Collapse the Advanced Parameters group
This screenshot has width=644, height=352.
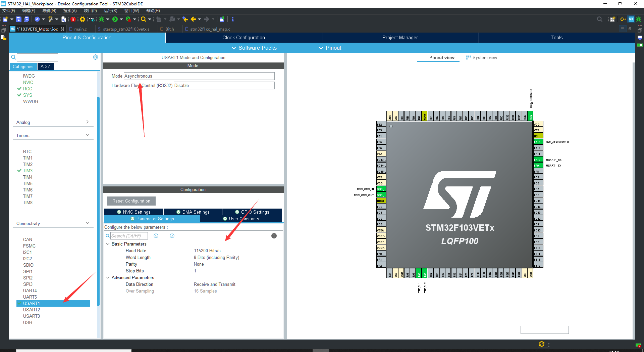coord(108,277)
